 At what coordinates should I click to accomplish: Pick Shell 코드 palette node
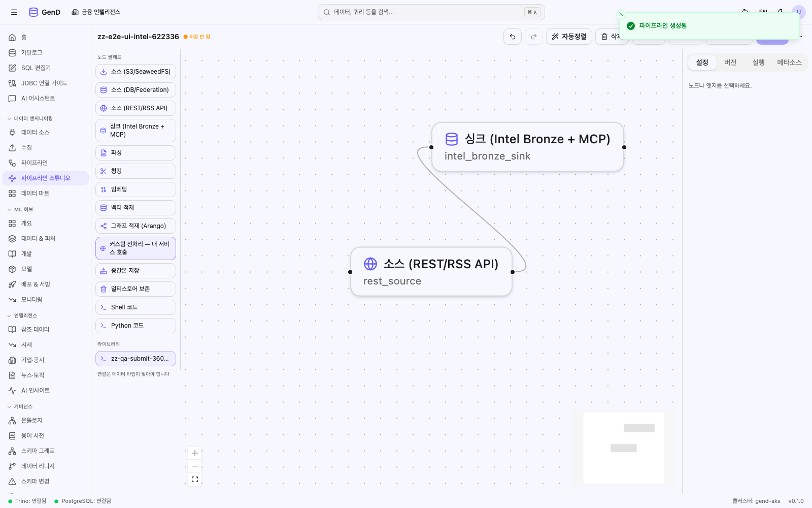[136, 307]
